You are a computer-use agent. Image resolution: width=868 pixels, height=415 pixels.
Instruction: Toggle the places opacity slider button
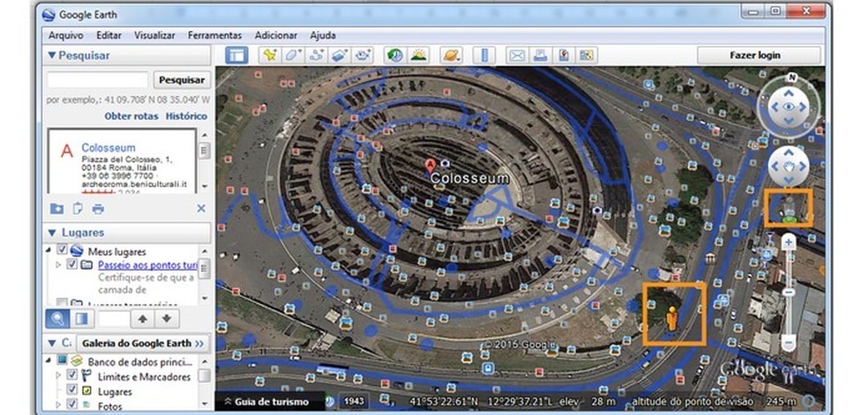(x=81, y=318)
